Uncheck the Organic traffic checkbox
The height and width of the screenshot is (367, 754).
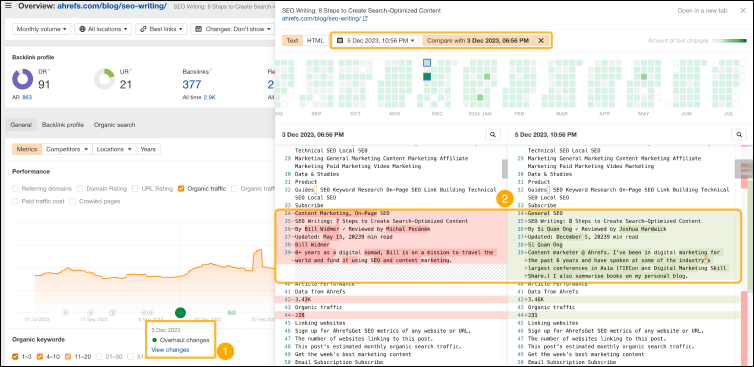[x=181, y=189]
